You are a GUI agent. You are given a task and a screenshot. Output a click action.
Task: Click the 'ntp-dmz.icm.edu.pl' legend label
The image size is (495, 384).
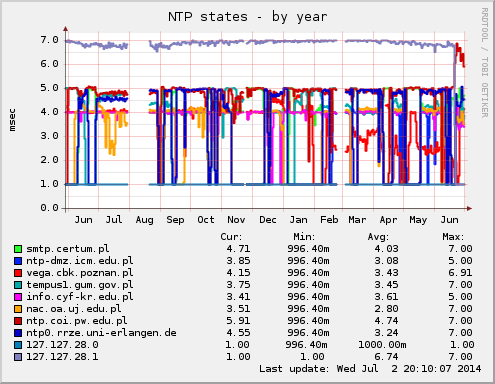click(x=80, y=261)
